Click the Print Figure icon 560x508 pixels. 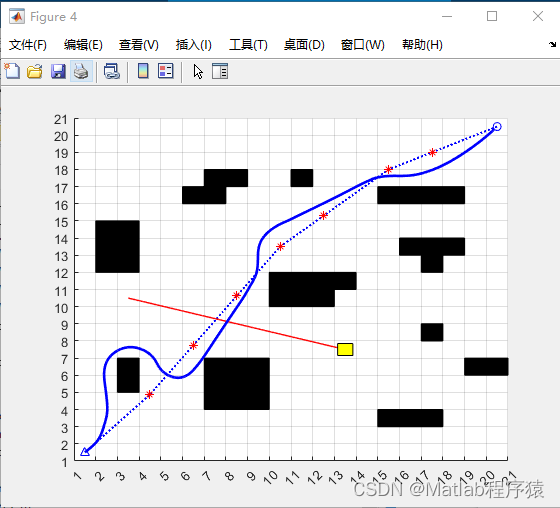click(x=81, y=71)
